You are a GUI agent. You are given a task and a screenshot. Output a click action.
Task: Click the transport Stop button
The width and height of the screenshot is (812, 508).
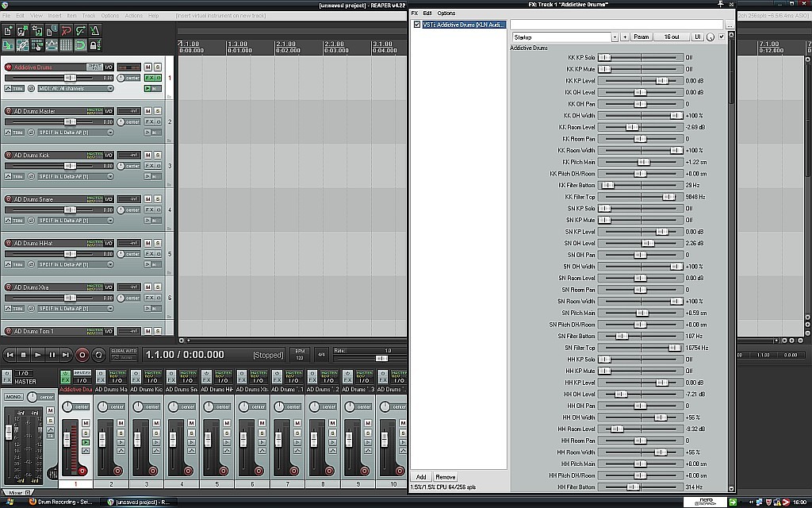coord(23,355)
